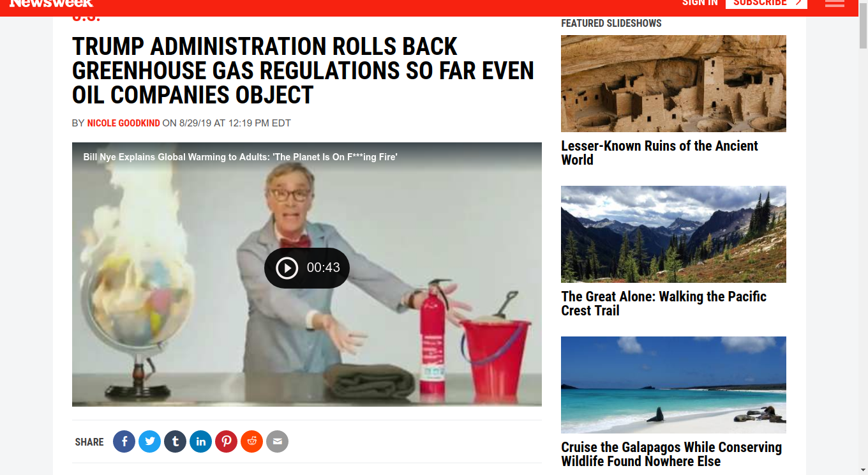This screenshot has height=475, width=868.
Task: Open the hamburger menu
Action: [835, 3]
